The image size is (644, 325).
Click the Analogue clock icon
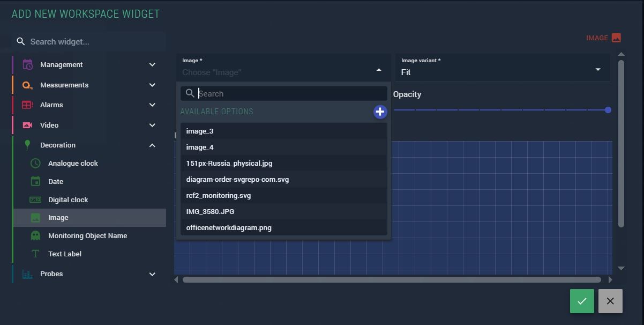point(35,164)
